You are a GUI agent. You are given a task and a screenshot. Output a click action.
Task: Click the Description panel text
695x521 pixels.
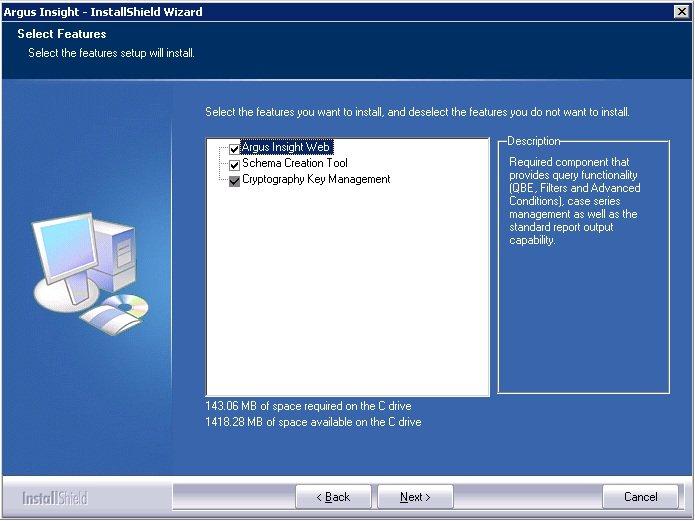pyautogui.click(x=574, y=201)
